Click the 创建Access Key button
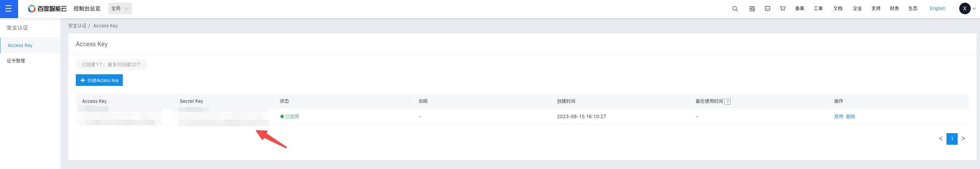This screenshot has height=169, width=980. pyautogui.click(x=99, y=80)
